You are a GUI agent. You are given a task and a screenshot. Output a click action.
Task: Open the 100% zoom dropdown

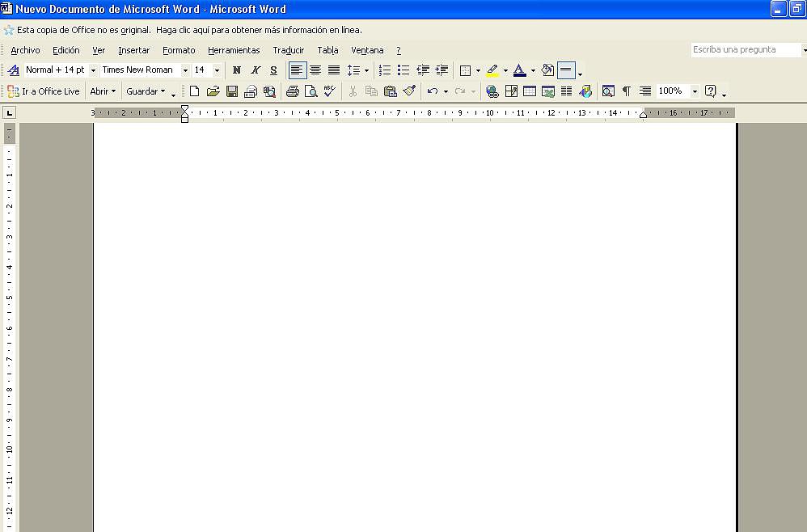pos(695,91)
